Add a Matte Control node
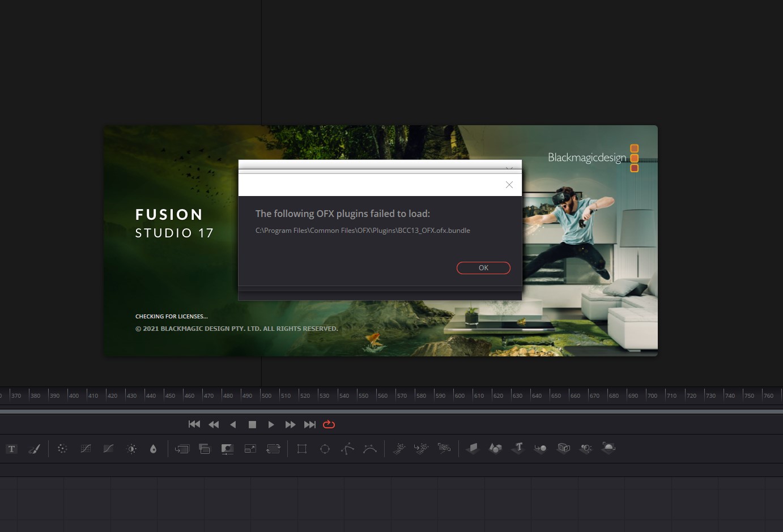The width and height of the screenshot is (783, 532). pos(227,449)
